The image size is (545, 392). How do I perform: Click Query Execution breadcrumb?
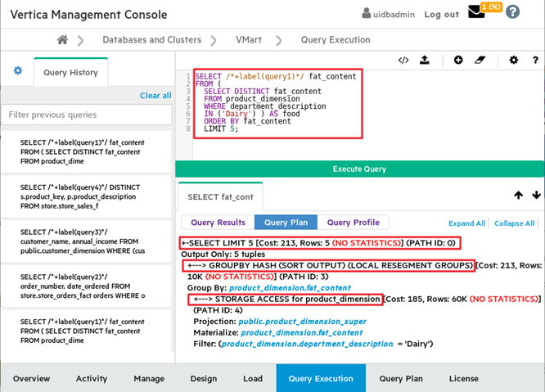[336, 40]
